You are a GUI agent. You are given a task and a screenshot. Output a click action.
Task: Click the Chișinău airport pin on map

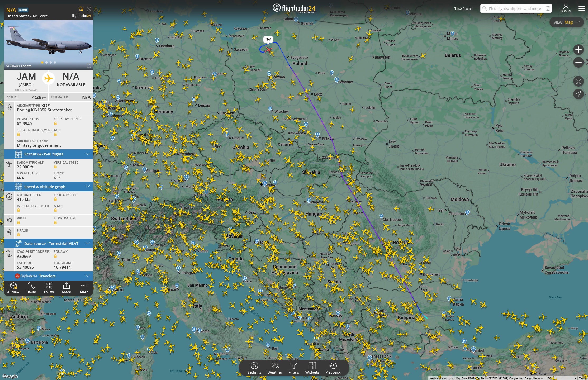pyautogui.click(x=467, y=212)
